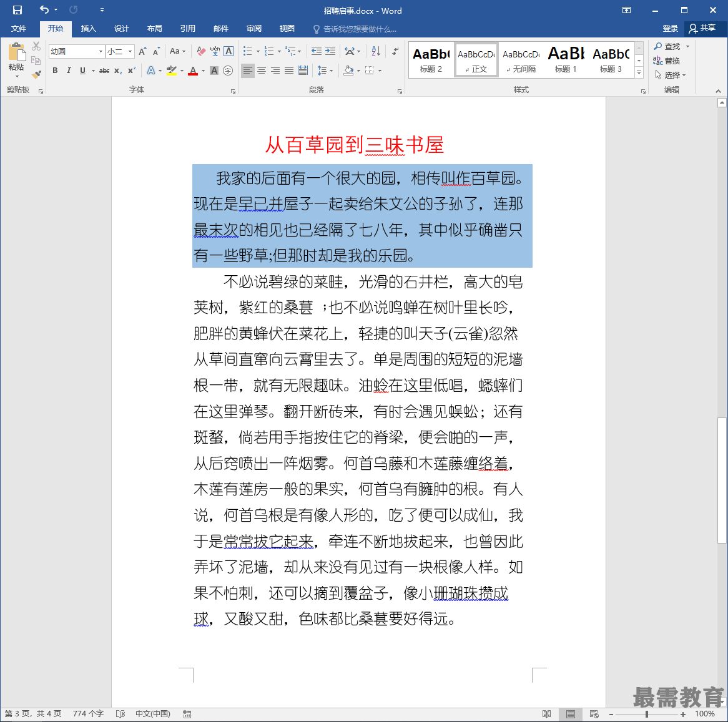Copy the selected text

[x=36, y=61]
